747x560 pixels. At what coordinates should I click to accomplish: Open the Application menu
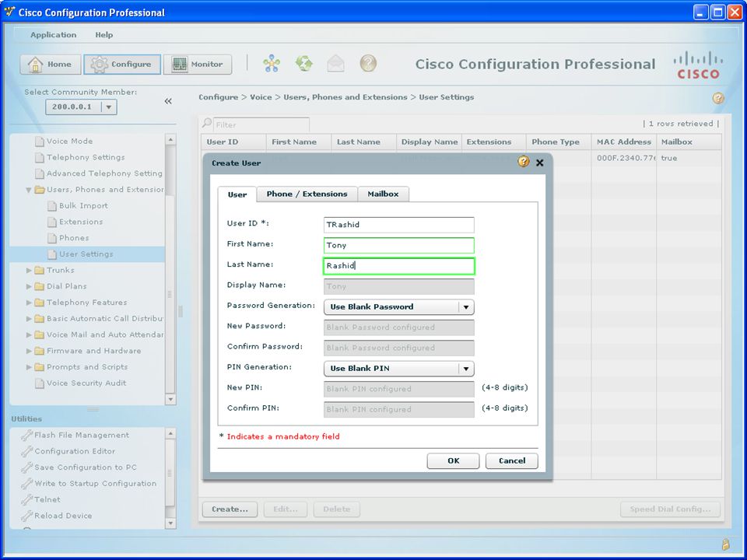[54, 35]
